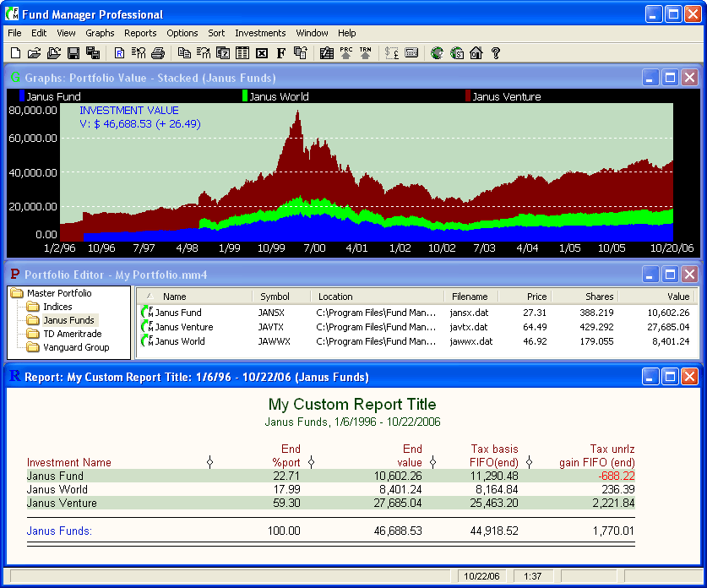This screenshot has width=707, height=588.
Task: Click the diamond marker beside Investment Name column
Action: (209, 462)
